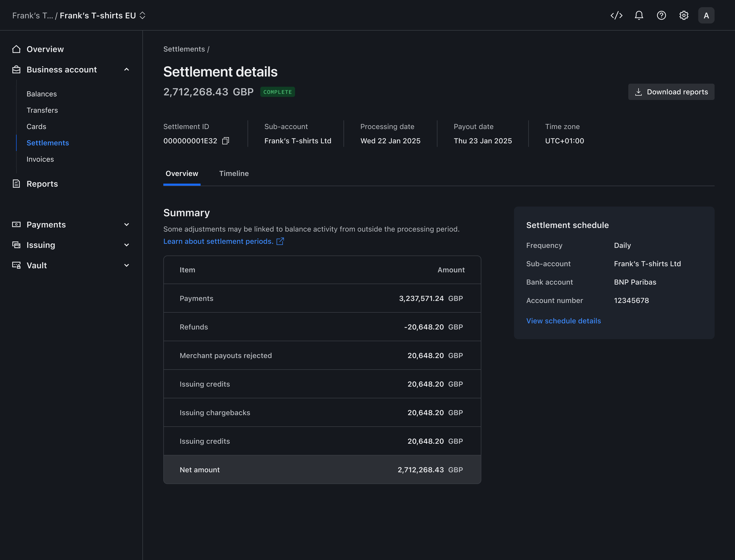Click the Issuing cards icon
Image resolution: width=735 pixels, height=560 pixels.
(16, 245)
